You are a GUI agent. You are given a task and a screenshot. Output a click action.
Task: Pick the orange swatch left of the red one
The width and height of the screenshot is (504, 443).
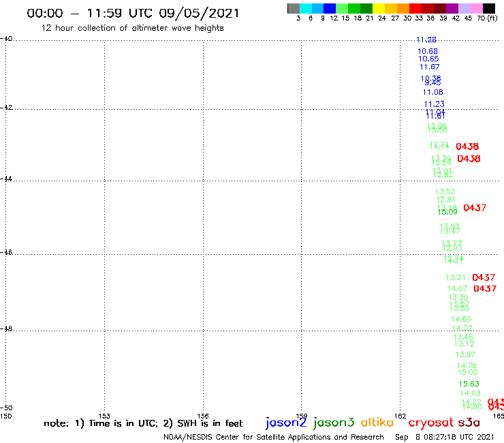tap(403, 8)
